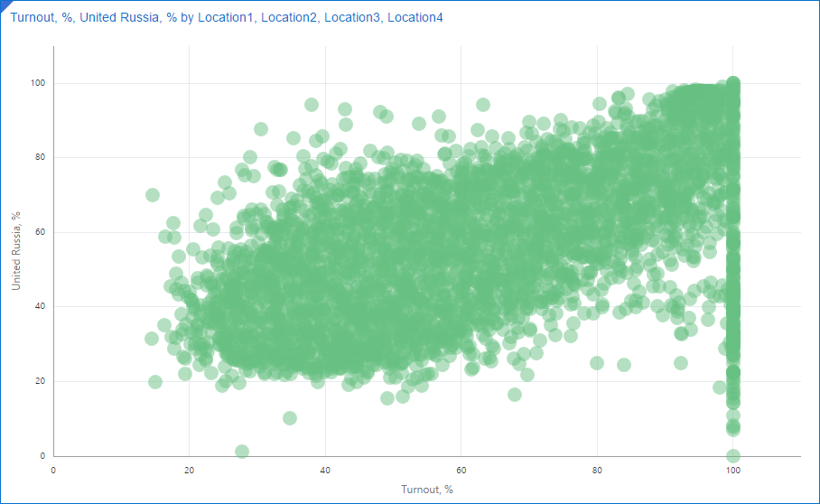Select the data point at turnout 100, value 0
This screenshot has height=504, width=820.
click(x=733, y=456)
